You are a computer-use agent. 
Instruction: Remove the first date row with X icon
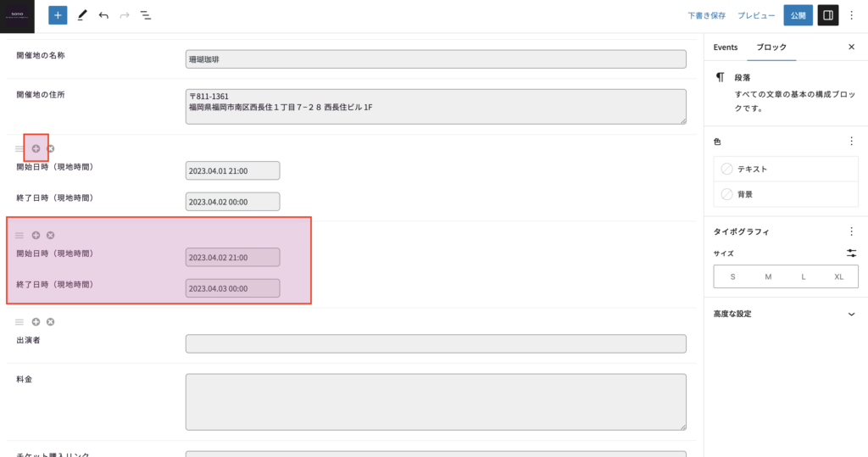coord(51,148)
